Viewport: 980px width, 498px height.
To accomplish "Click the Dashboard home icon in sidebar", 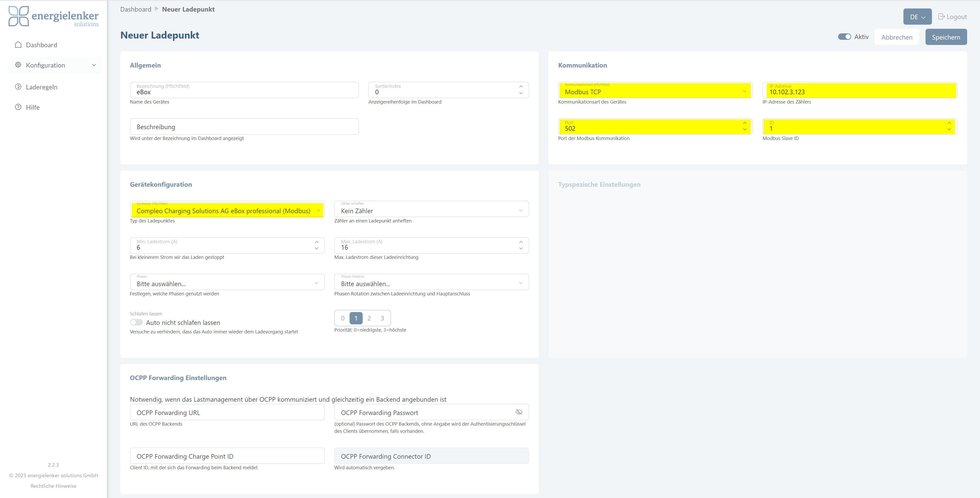I will pyautogui.click(x=18, y=45).
